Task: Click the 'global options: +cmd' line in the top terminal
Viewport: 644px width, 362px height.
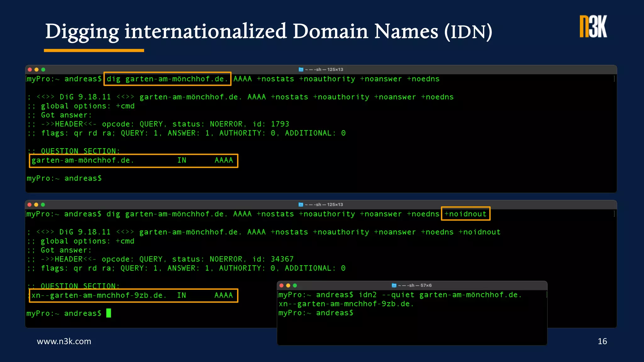Action: (81, 106)
